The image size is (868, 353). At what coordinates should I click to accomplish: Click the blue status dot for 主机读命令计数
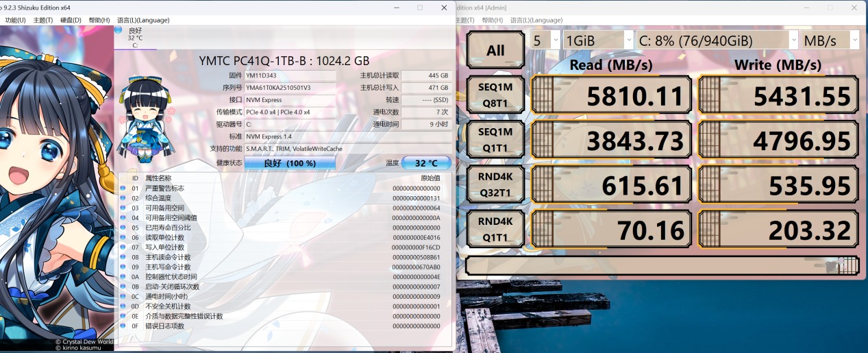coord(123,257)
